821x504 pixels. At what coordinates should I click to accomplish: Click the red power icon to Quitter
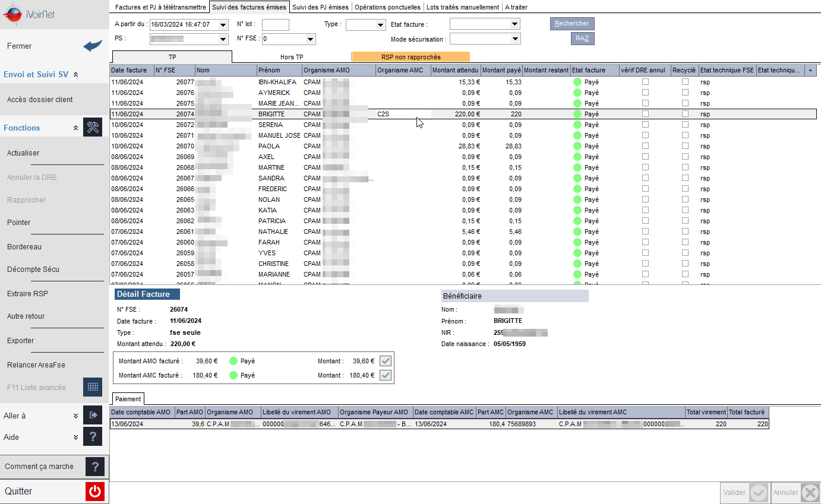click(95, 492)
